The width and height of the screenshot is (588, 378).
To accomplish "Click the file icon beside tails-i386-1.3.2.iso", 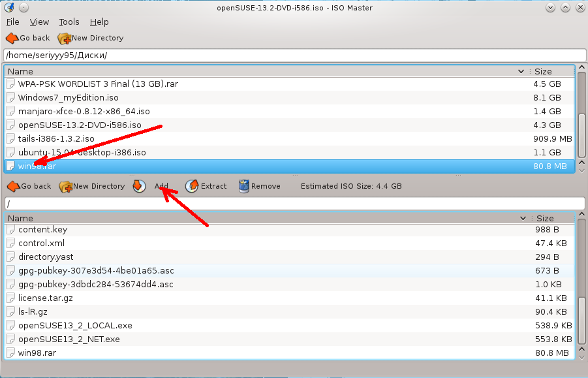I will click(x=10, y=139).
